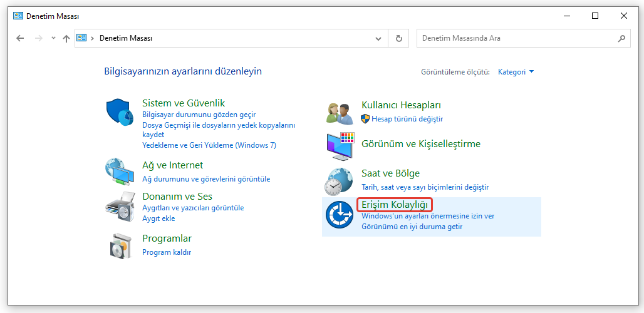Screen dimensions: 644x313
Task: Go up one level with up arrow
Action: [66, 38]
